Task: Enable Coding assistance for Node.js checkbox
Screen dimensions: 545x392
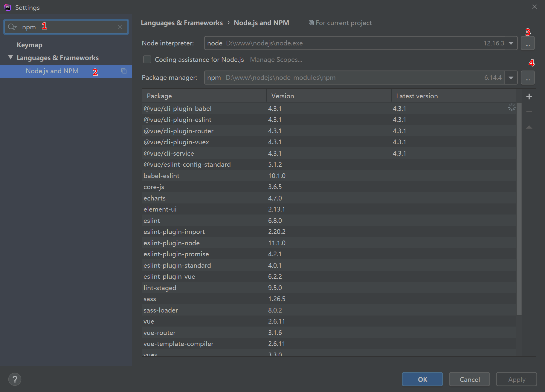Action: click(147, 59)
